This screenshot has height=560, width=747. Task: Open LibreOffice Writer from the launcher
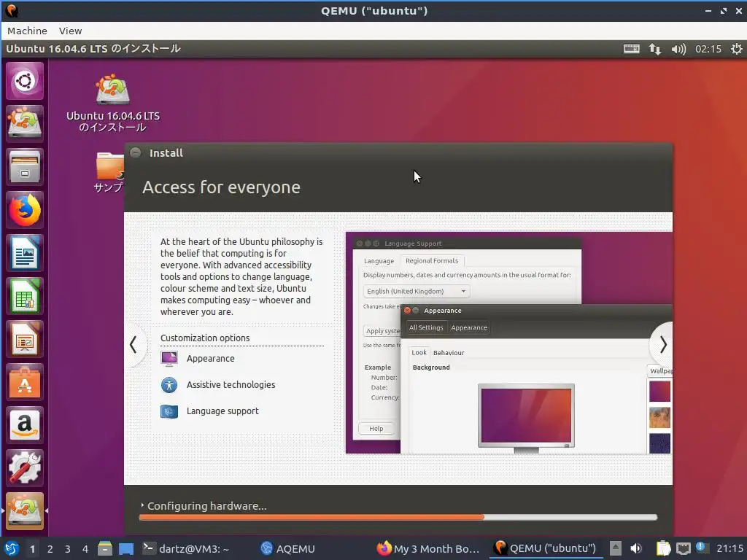pyautogui.click(x=25, y=253)
